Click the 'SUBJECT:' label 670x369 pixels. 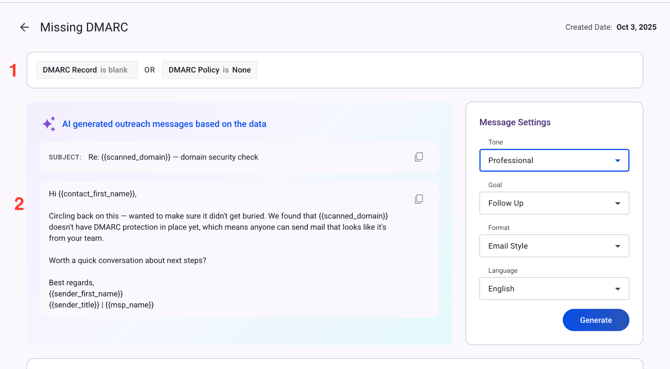point(65,157)
